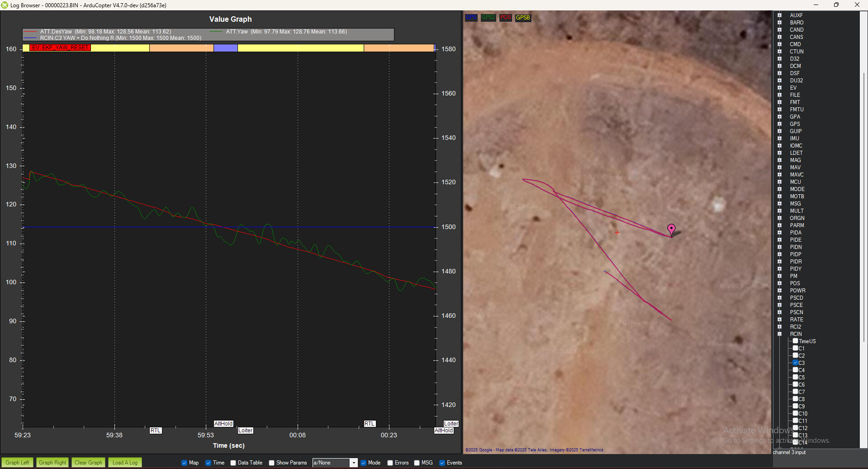
Task: Click the Log Browser app icon in title bar
Action: (x=5, y=5)
